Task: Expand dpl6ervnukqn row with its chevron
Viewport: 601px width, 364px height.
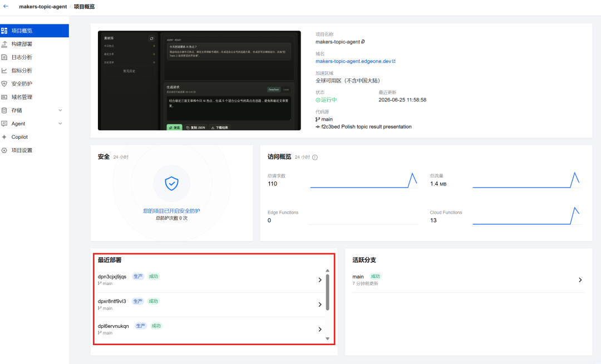Action: pyautogui.click(x=320, y=329)
